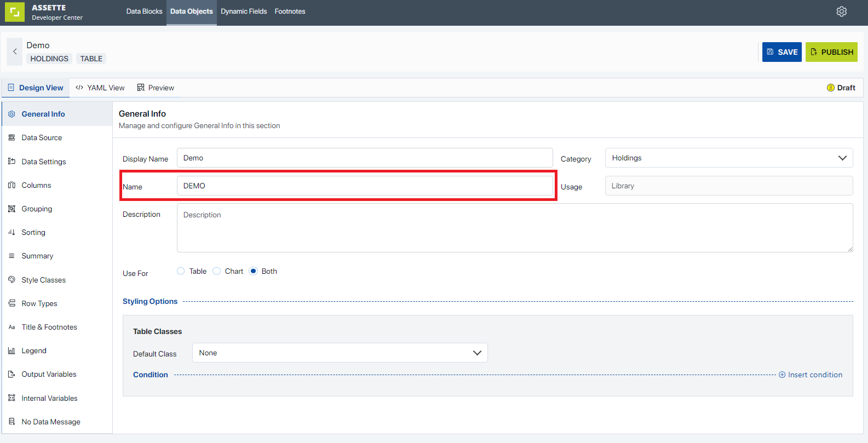Screen dimensions: 868x443
Task: Click the General Info gear icon
Action: [x=12, y=114]
